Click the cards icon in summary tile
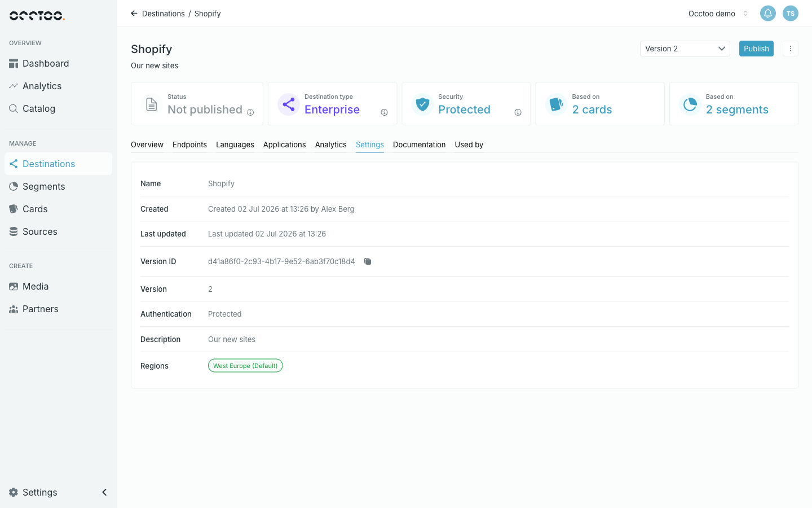Image resolution: width=812 pixels, height=508 pixels. (x=556, y=104)
